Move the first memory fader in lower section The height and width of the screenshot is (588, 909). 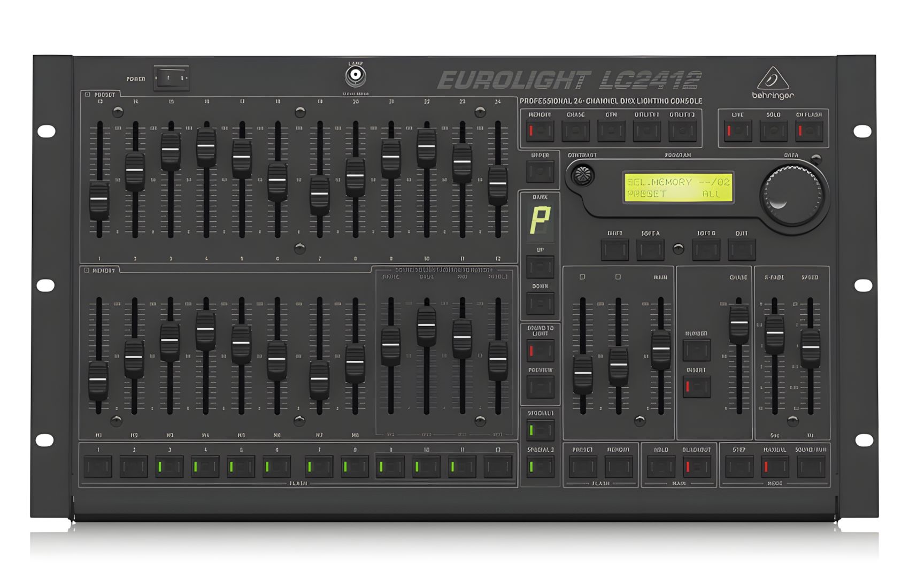(x=98, y=381)
